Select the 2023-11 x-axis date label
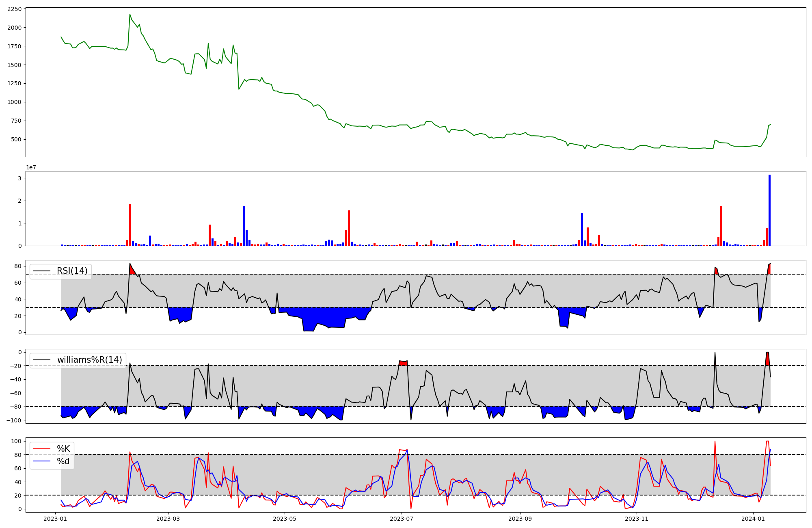This screenshot has width=812, height=528. tap(637, 519)
